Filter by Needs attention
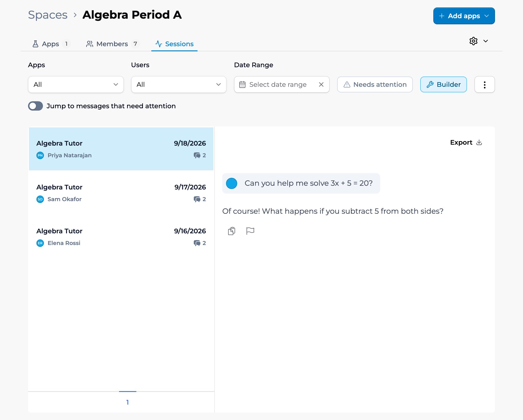The height and width of the screenshot is (420, 523). point(375,84)
